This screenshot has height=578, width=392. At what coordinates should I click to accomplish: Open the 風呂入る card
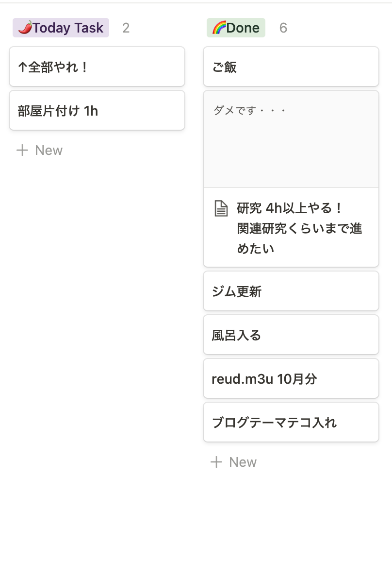(x=291, y=335)
